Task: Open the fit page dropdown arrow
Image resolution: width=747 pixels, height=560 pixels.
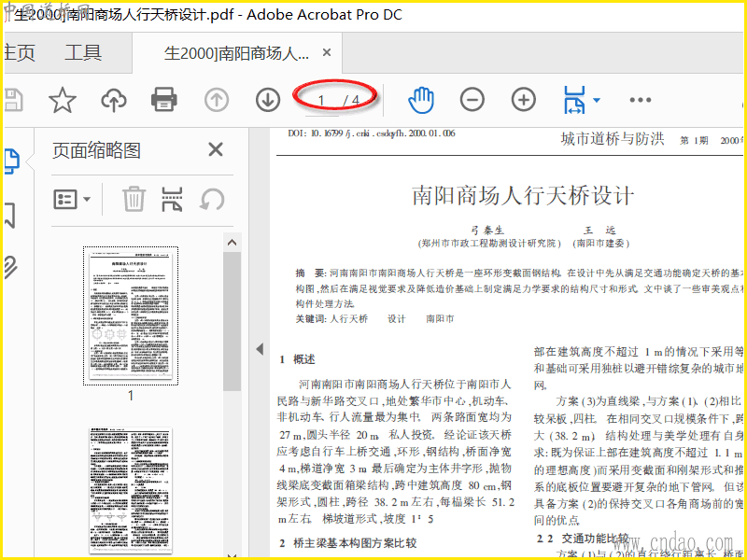Action: click(597, 100)
